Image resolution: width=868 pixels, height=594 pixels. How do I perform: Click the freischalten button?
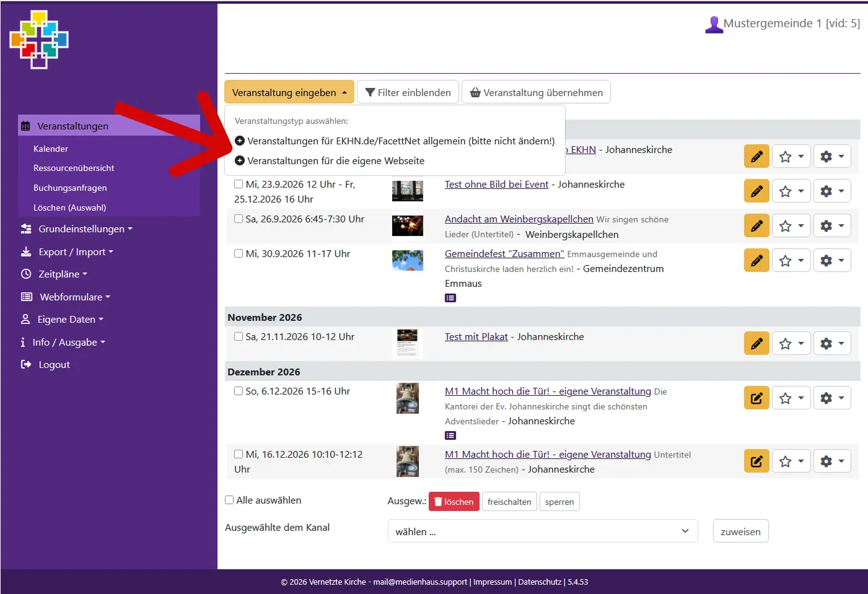tap(509, 502)
